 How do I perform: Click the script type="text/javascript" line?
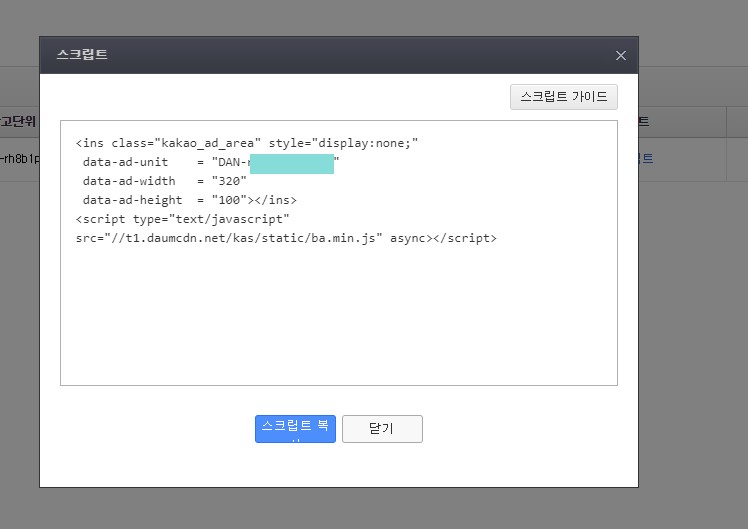coord(182,219)
